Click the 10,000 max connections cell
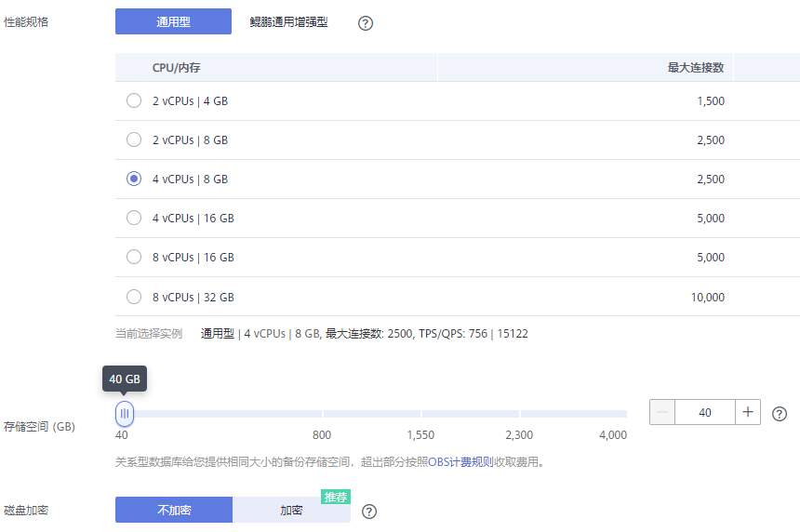Viewport: 800px width, 532px height. click(x=708, y=297)
